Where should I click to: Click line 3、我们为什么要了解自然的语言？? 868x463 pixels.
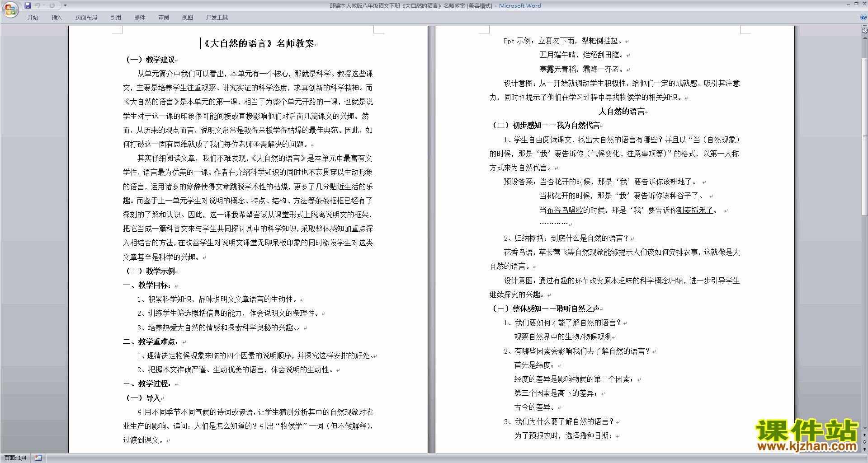[x=559, y=421]
